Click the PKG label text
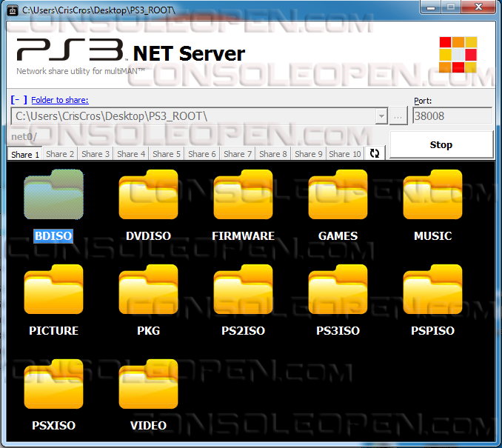Screen dimensions: 502x448 (148, 331)
